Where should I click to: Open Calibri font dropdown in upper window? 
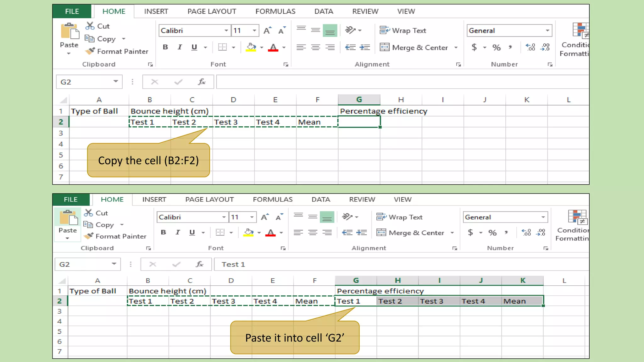[x=226, y=30]
